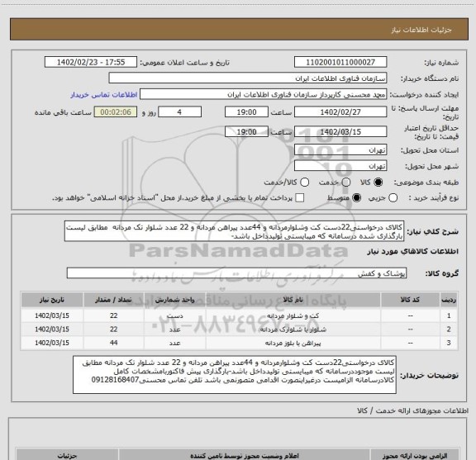Click the countdown timer 00:02:06
The width and height of the screenshot is (476, 460).
coord(116,112)
